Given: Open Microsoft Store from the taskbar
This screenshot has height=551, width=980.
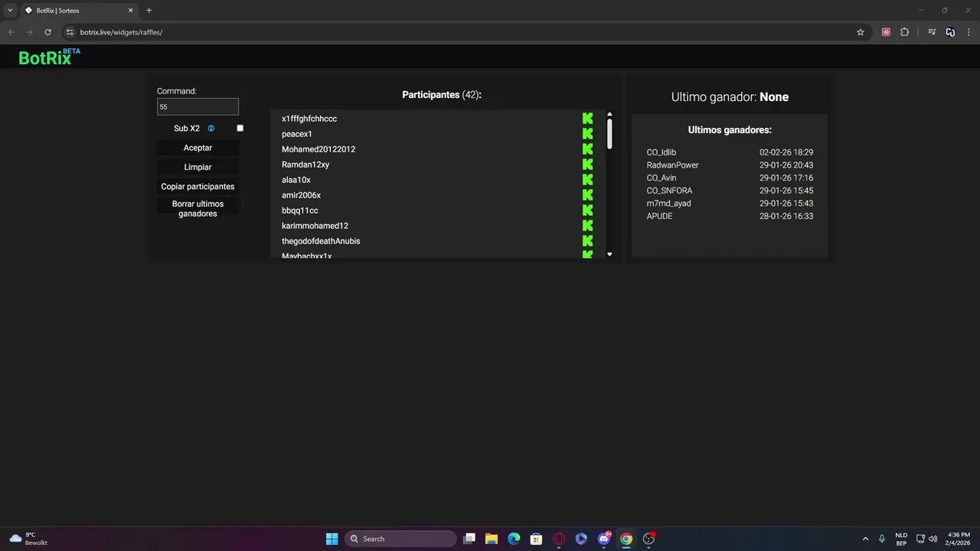Looking at the screenshot, I should coord(537,539).
